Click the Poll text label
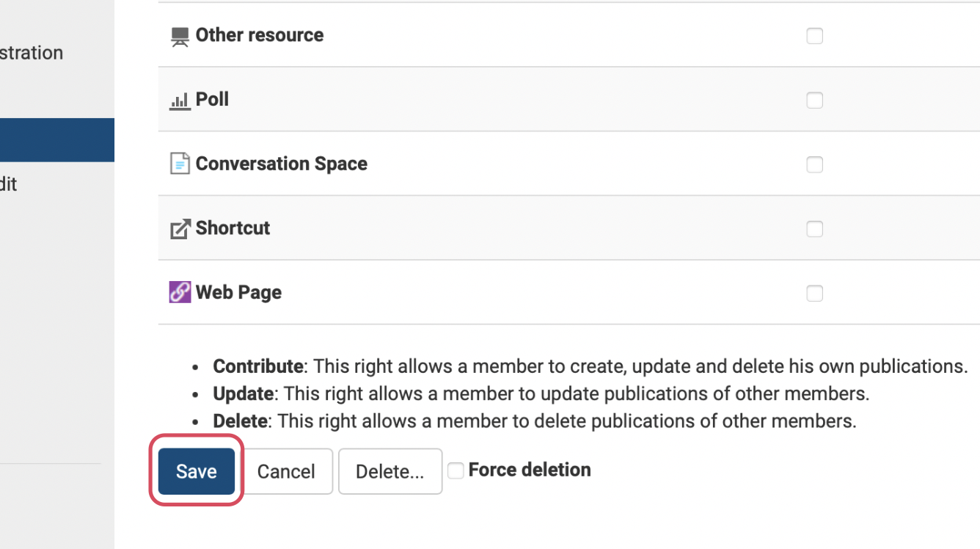Viewport: 980px width, 549px height. (212, 99)
